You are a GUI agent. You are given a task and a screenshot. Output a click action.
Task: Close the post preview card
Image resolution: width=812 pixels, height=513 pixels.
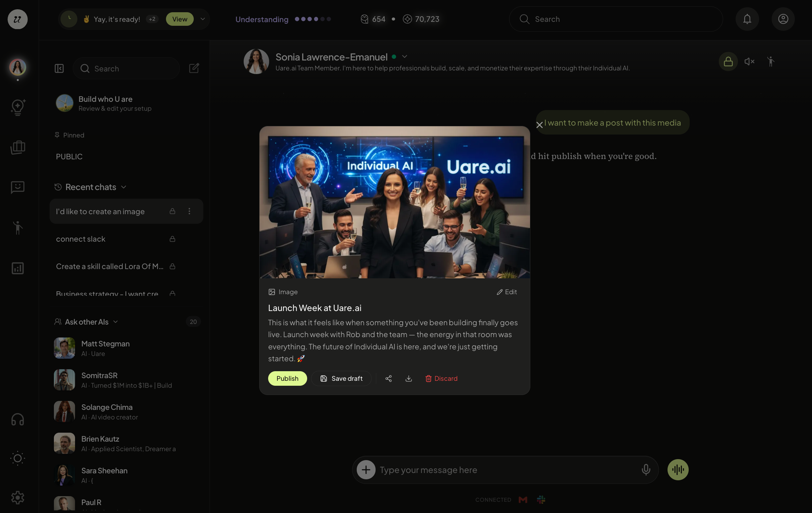pos(539,125)
